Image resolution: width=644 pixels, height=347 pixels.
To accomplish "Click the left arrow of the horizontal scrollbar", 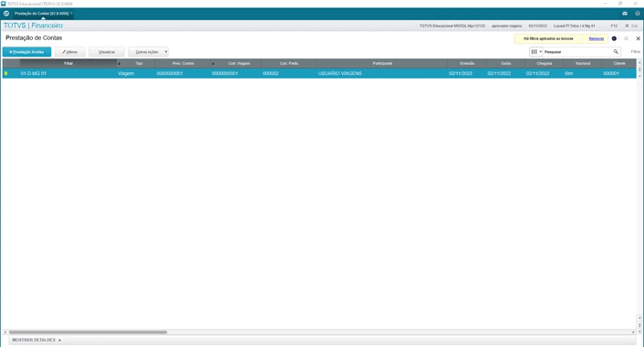I will click(x=5, y=331).
